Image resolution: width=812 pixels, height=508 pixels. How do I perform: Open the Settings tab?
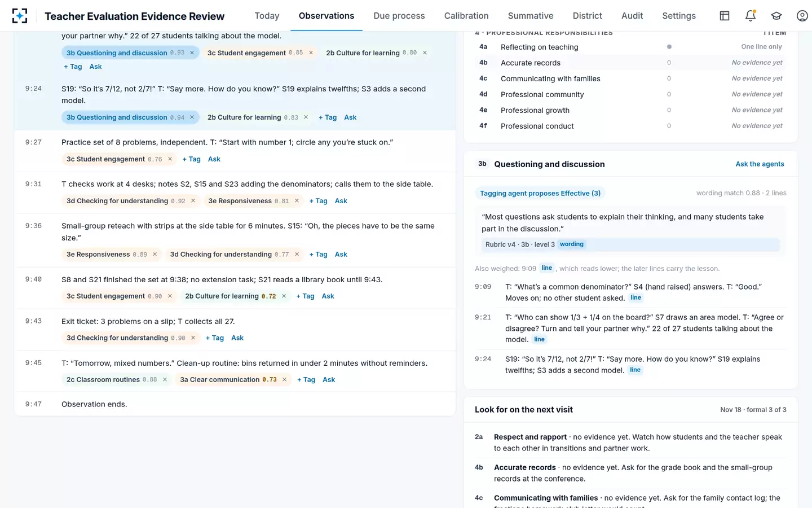point(679,16)
